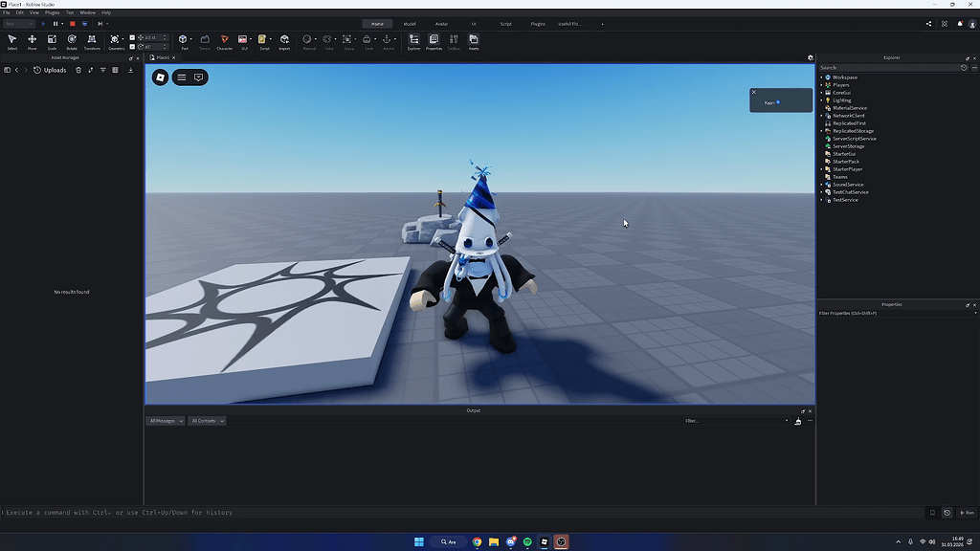Open the Roblox menu in viewport

click(160, 77)
